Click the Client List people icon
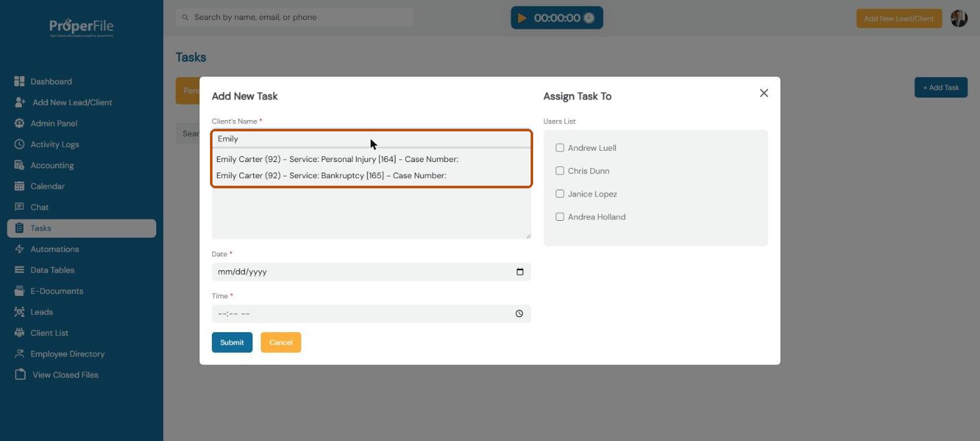 [19, 333]
